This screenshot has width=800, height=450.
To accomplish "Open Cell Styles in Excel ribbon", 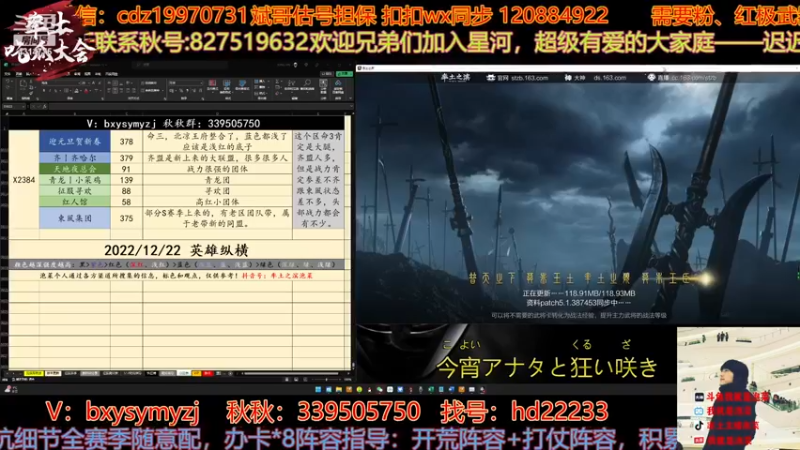I will 242,85.
